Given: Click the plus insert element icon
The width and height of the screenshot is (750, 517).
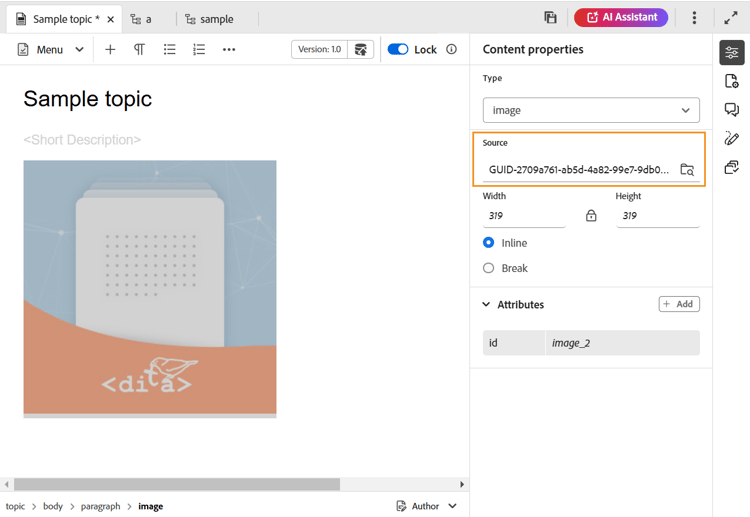Looking at the screenshot, I should pos(110,49).
